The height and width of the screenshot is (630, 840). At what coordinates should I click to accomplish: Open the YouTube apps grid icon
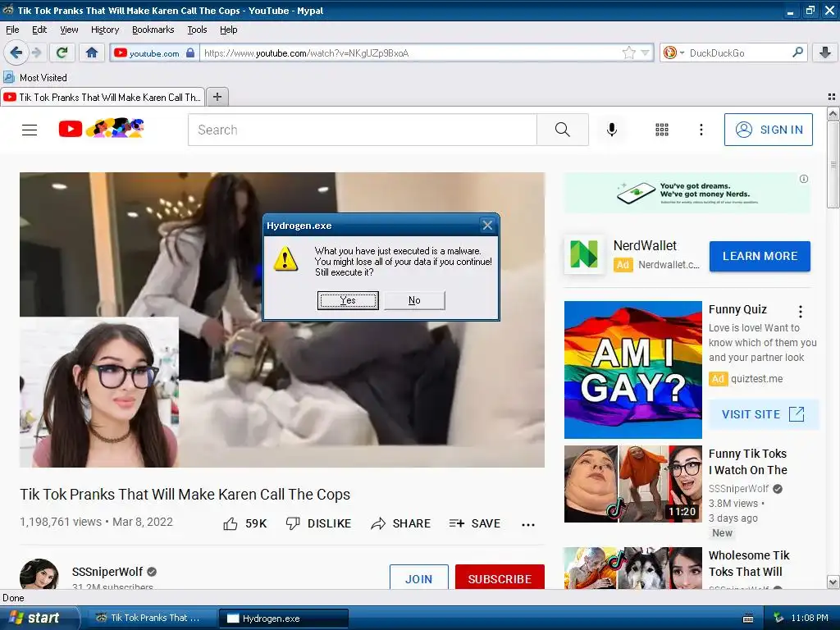(662, 130)
